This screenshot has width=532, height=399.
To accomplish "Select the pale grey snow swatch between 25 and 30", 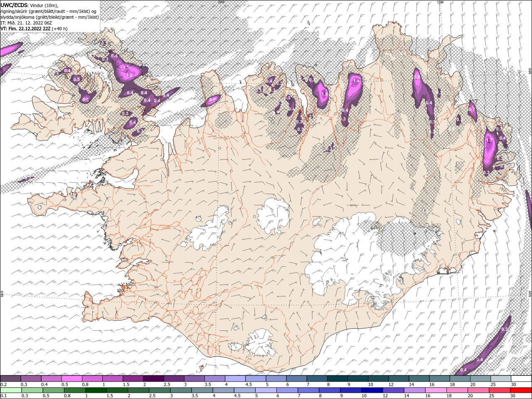I will coord(501,379).
